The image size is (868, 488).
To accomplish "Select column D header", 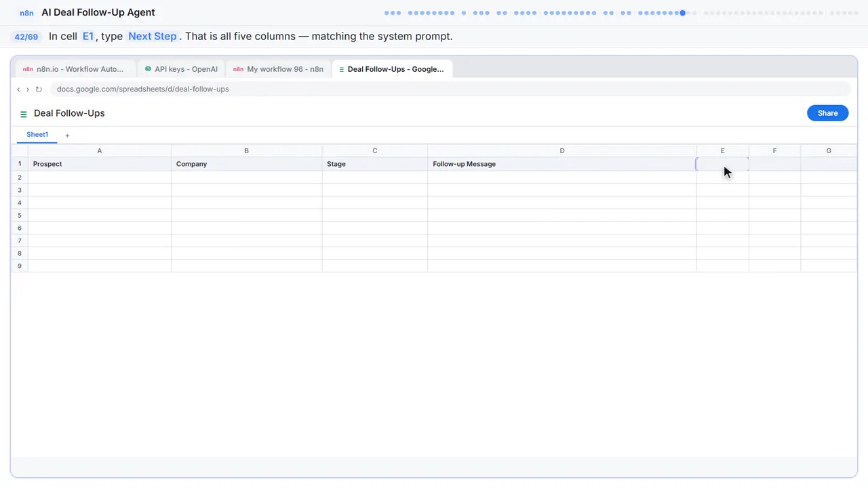I will click(x=562, y=151).
